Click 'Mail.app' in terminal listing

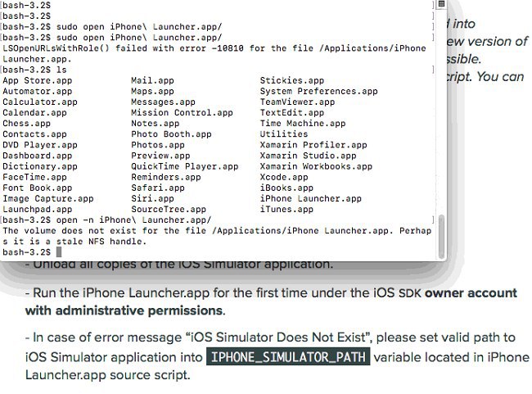(153, 81)
